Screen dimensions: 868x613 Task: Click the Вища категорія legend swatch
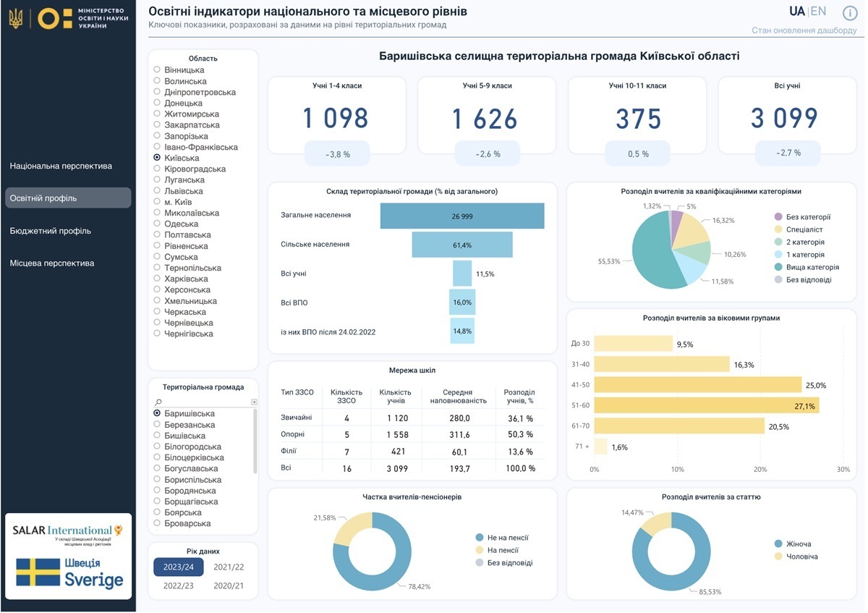click(778, 267)
